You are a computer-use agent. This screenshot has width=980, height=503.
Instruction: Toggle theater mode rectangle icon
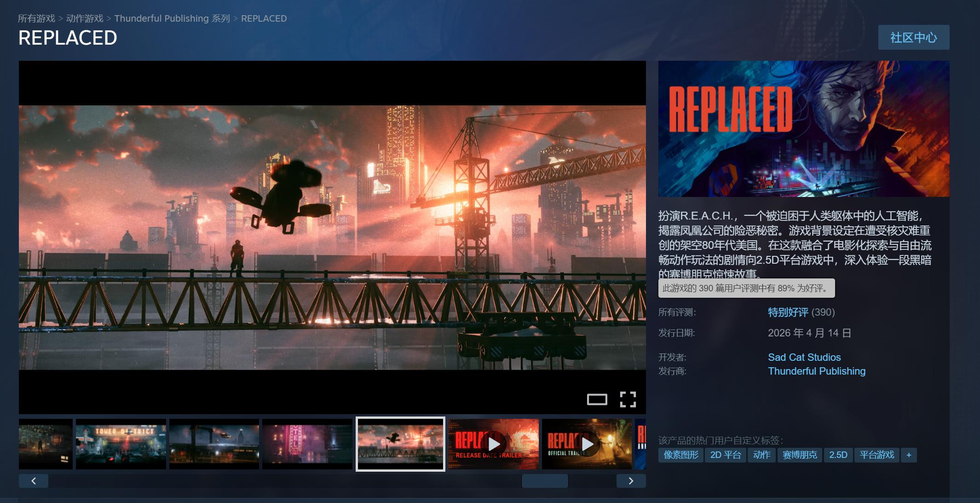point(597,399)
